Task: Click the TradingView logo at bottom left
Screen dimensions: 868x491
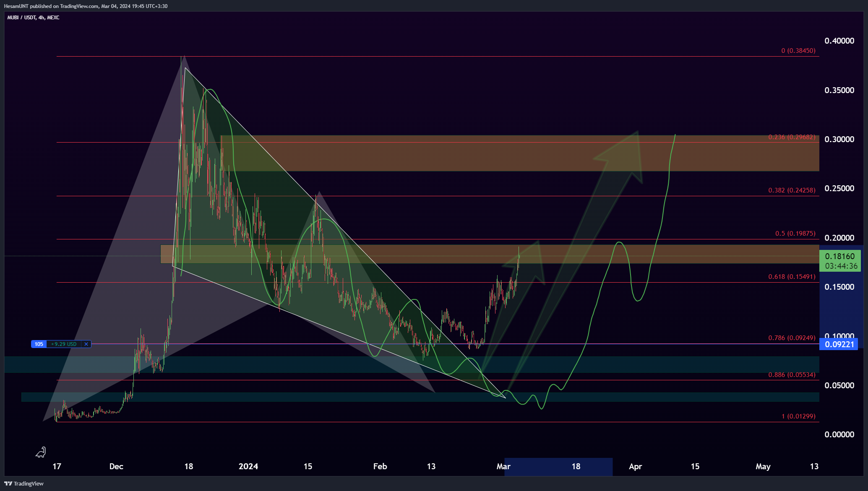Action: point(24,483)
